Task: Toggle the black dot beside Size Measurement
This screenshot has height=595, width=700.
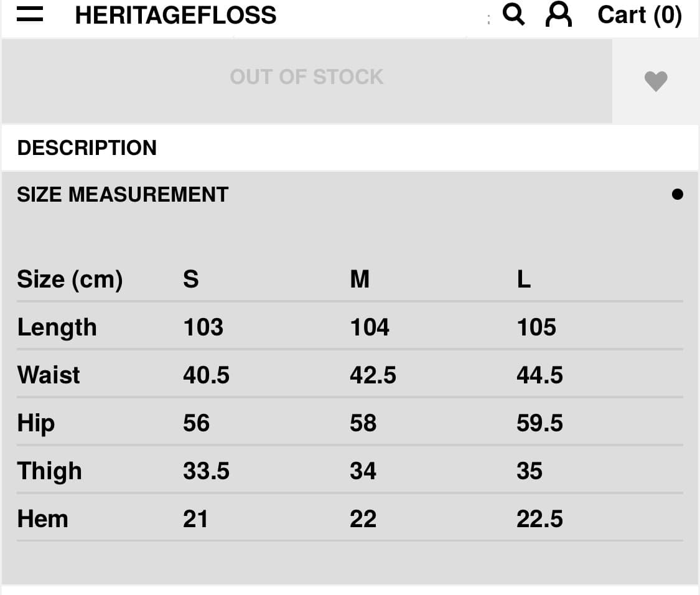Action: pyautogui.click(x=678, y=194)
